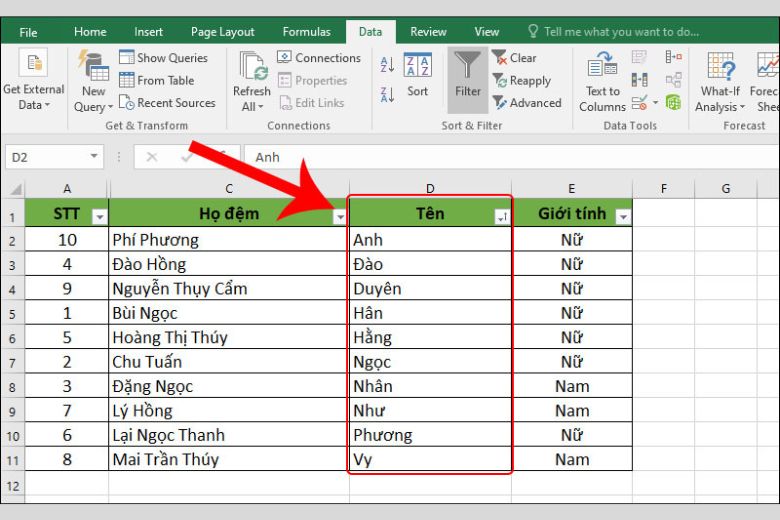Open STT column filter dropdown

[x=99, y=216]
